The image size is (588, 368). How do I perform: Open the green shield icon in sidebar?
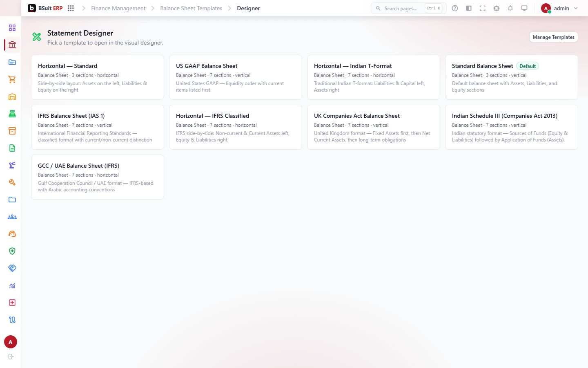coord(12,251)
